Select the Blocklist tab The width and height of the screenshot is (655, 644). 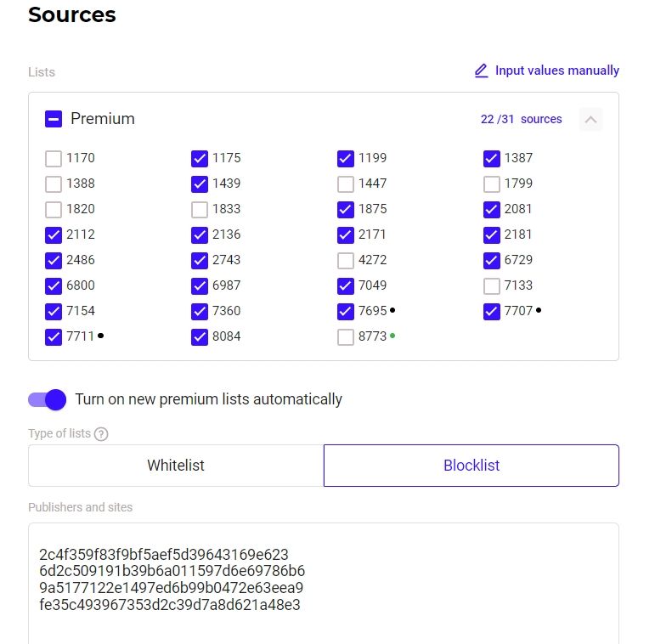471,466
